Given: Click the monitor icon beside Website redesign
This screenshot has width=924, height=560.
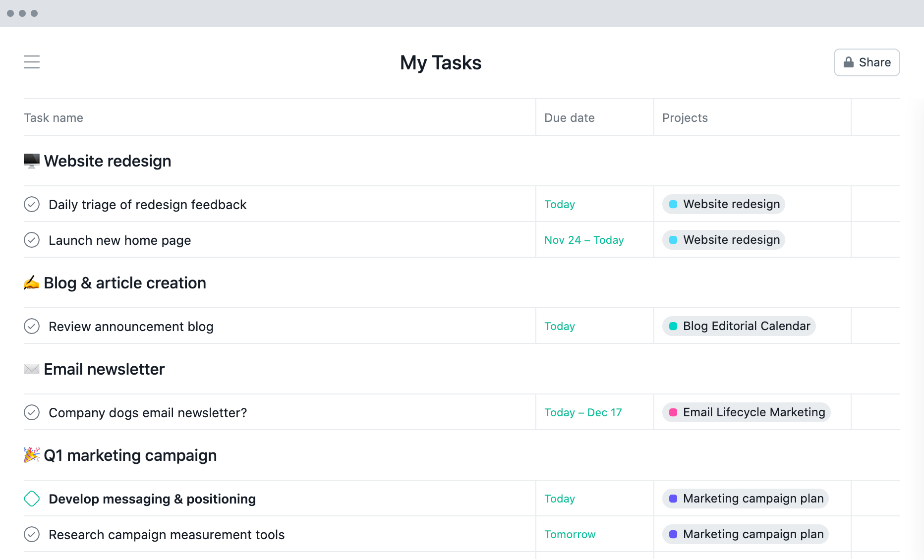Looking at the screenshot, I should click(31, 161).
